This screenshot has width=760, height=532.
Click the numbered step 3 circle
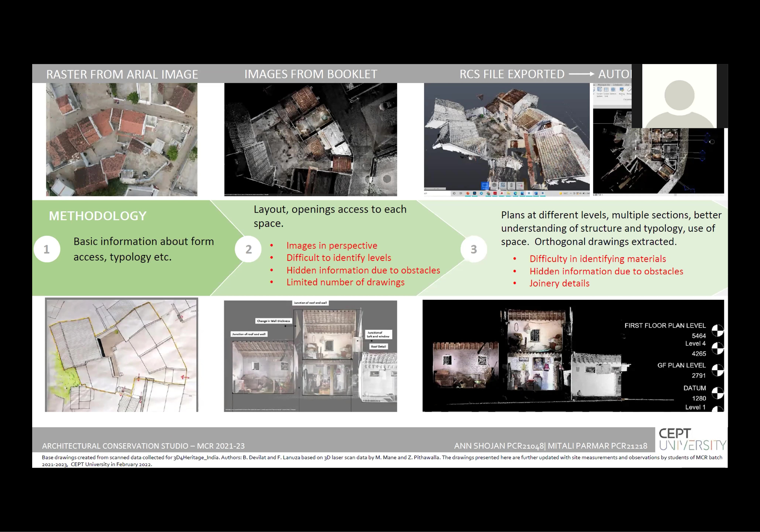474,249
